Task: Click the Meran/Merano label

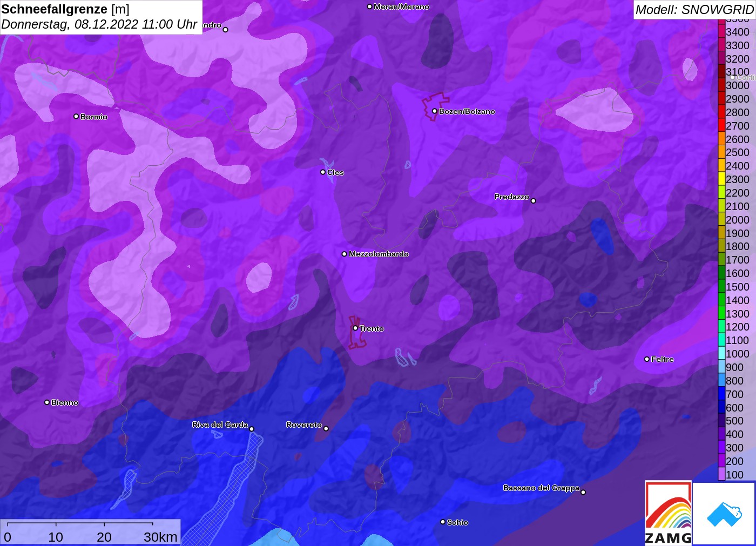Action: click(x=401, y=6)
